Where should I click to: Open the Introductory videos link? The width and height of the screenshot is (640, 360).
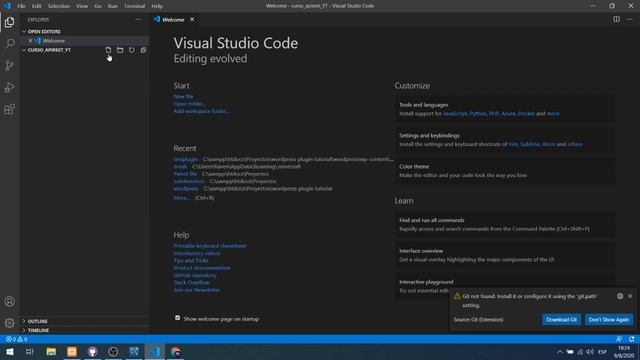click(197, 253)
